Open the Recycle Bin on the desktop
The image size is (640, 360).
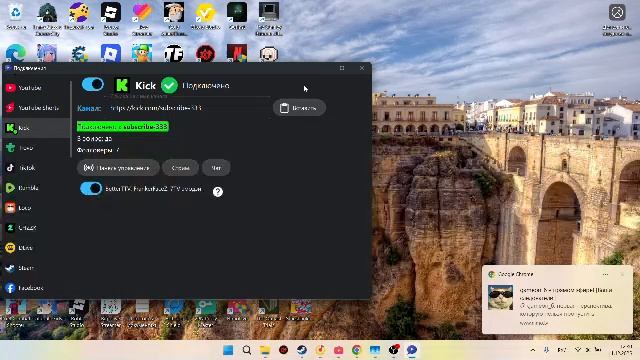16,16
